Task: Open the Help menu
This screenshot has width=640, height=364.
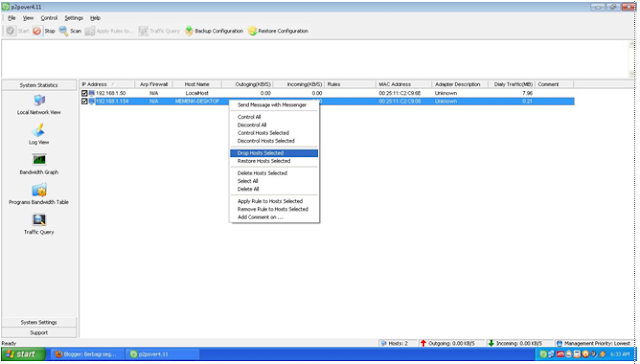Action: click(x=95, y=18)
